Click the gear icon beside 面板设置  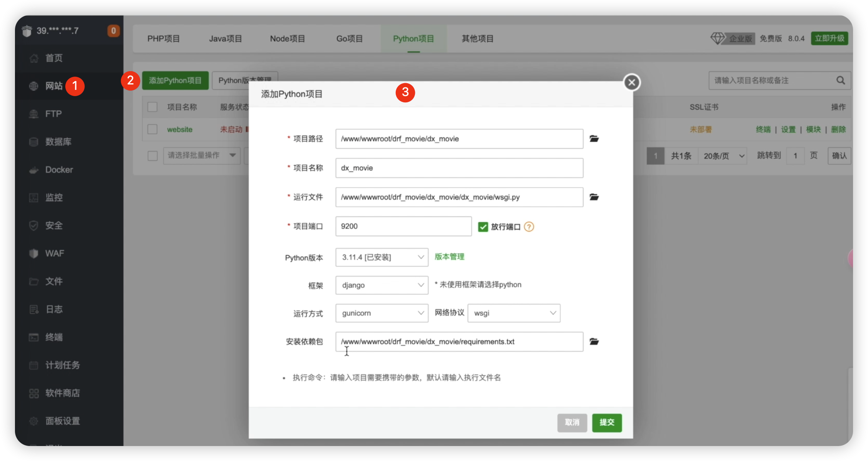(34, 421)
